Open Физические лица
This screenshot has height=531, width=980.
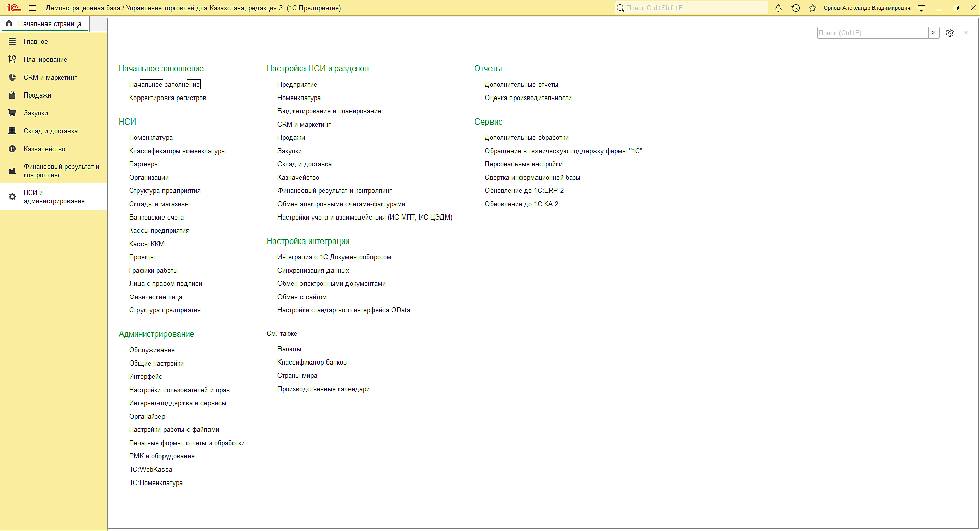click(x=156, y=297)
